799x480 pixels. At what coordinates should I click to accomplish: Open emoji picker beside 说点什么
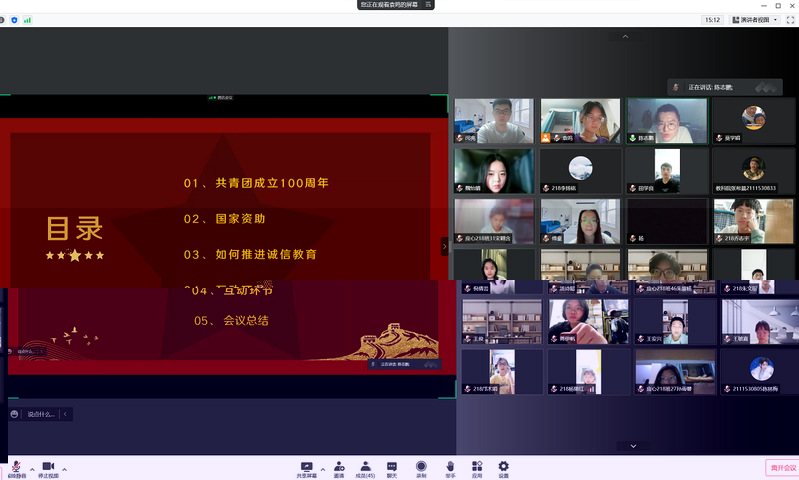pos(14,414)
